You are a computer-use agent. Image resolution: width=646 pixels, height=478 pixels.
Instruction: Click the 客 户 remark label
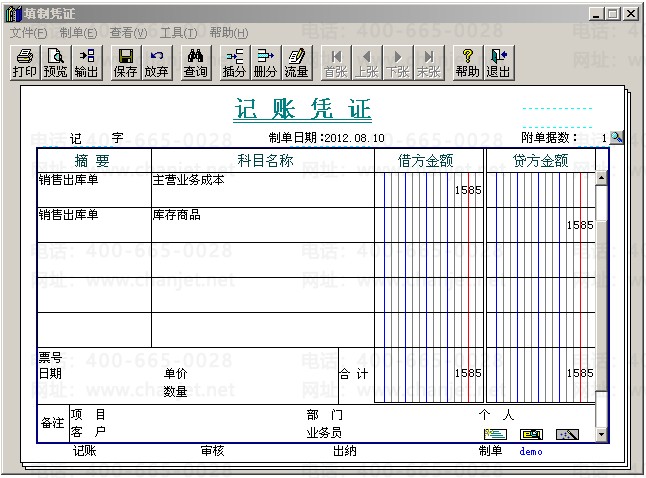point(88,432)
